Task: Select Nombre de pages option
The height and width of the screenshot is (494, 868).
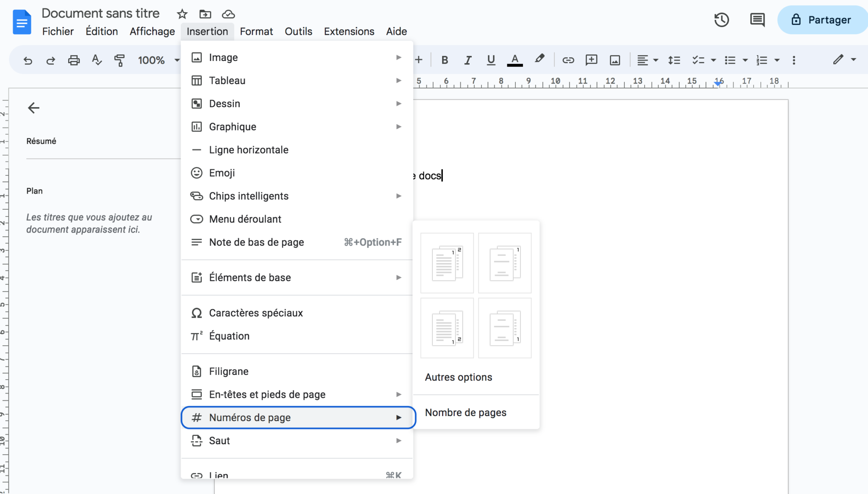Action: point(466,412)
